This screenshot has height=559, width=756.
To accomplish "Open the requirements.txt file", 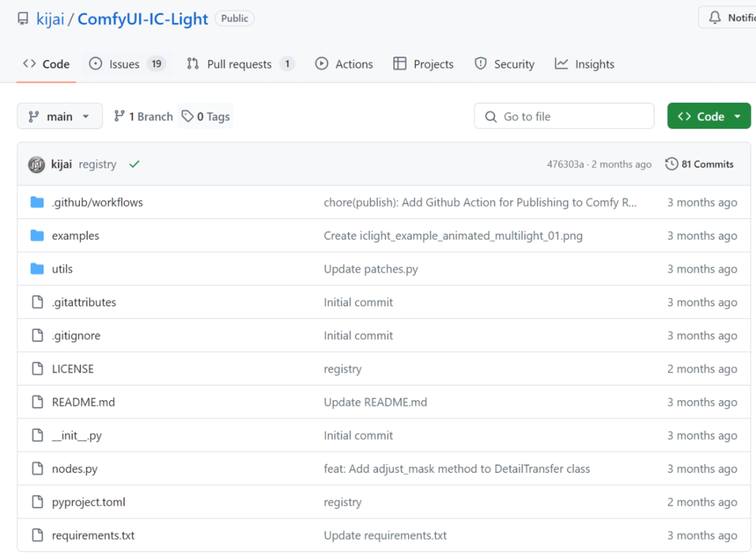I will click(x=93, y=535).
